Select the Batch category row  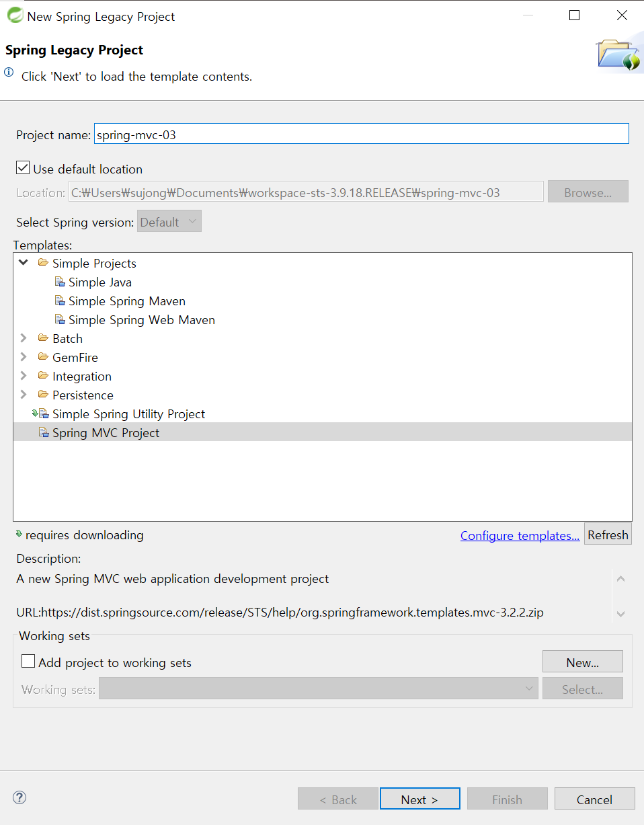[x=68, y=339]
